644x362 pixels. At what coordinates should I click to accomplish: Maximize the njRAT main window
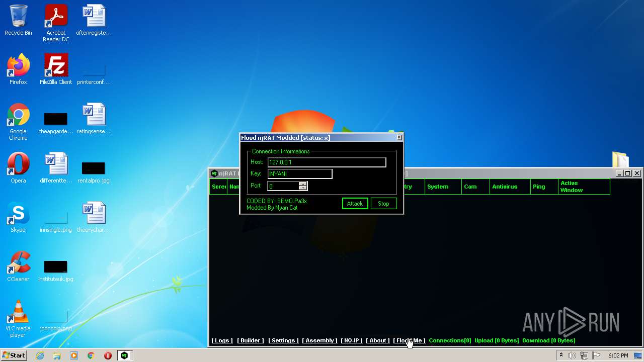click(627, 173)
